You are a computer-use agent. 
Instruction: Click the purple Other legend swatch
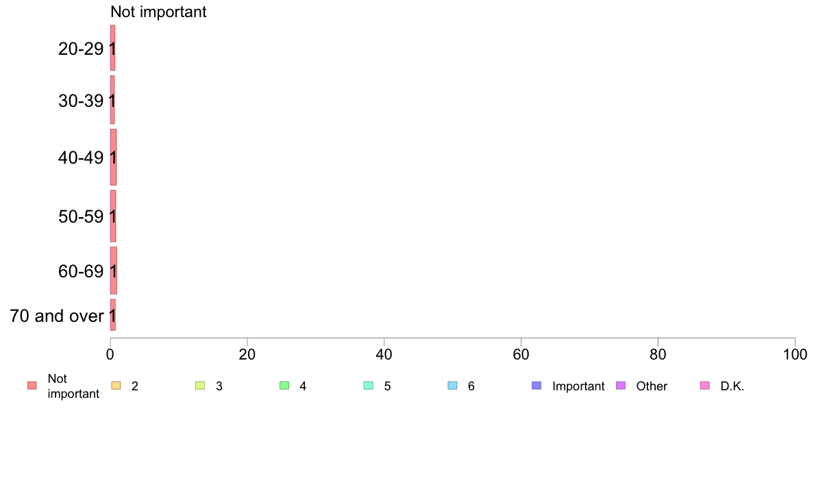621,386
